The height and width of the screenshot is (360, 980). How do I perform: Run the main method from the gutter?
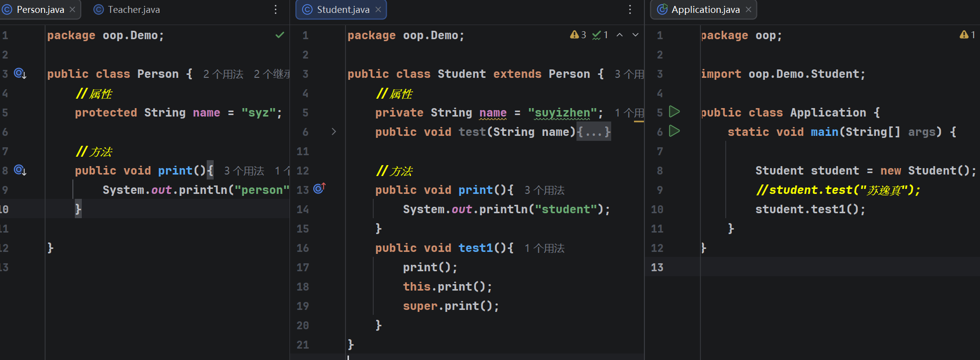pos(674,131)
